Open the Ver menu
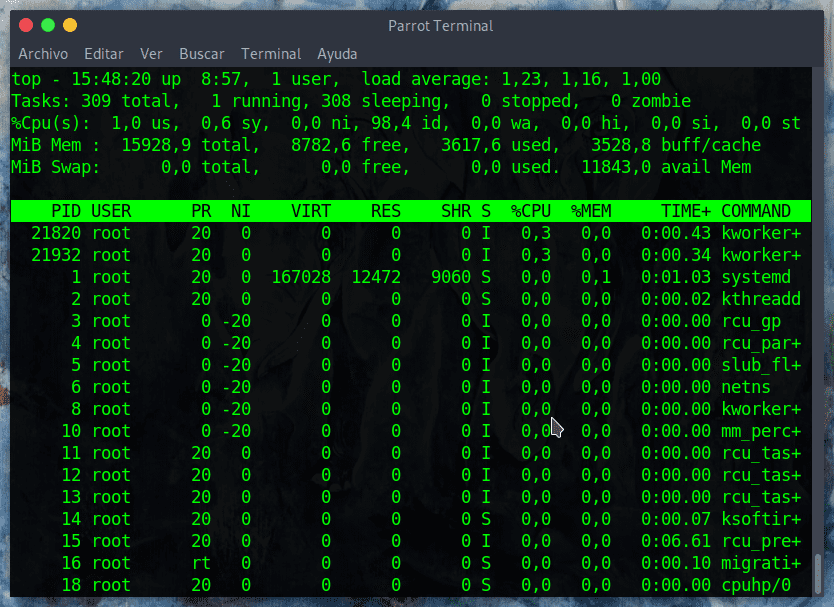Screen dimensions: 834x607 point(151,54)
